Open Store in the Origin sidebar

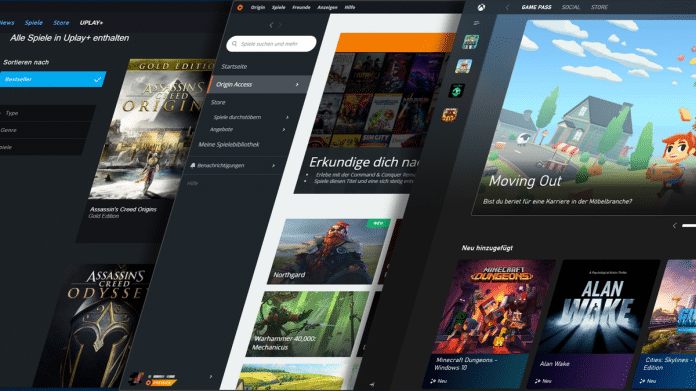point(218,103)
